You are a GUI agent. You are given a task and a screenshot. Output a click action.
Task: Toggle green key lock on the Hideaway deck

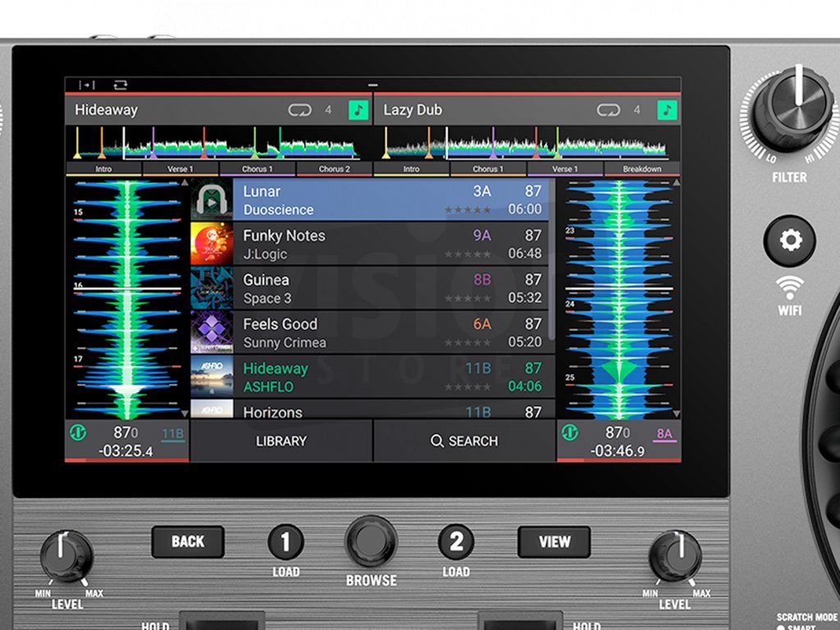coord(358,110)
